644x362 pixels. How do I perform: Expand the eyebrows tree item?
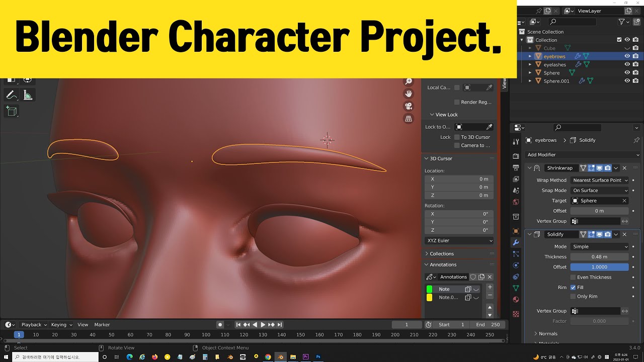[530, 56]
